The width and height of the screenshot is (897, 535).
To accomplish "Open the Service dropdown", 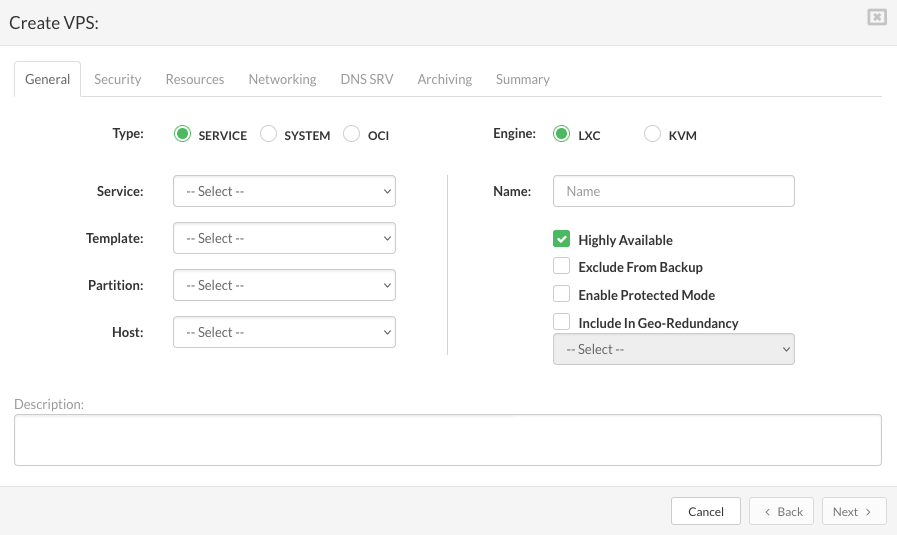I will (284, 191).
